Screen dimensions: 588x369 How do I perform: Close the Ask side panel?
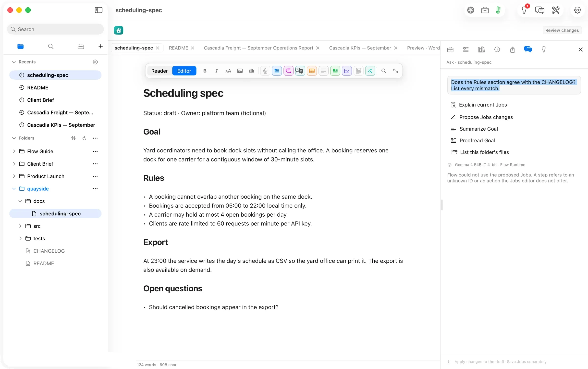point(580,49)
